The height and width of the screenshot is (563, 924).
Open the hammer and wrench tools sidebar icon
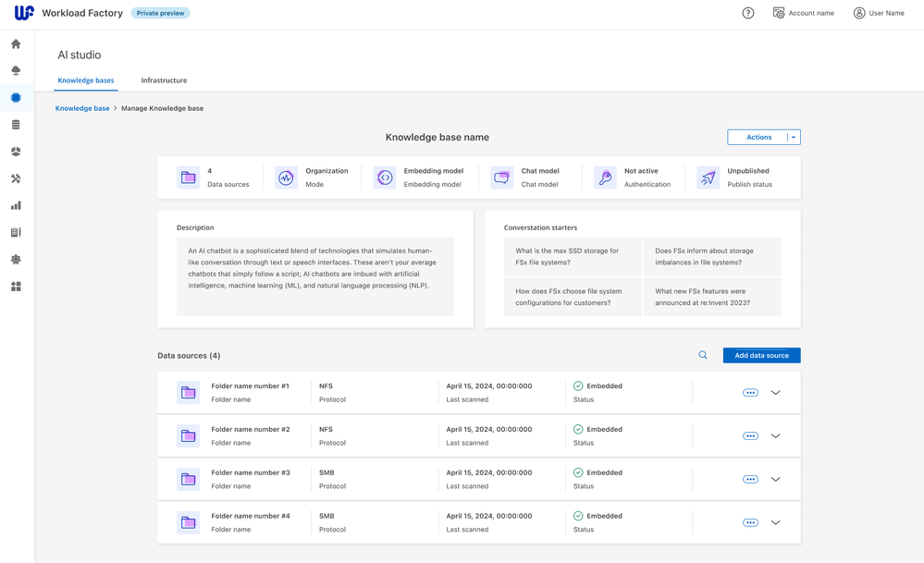tap(16, 178)
